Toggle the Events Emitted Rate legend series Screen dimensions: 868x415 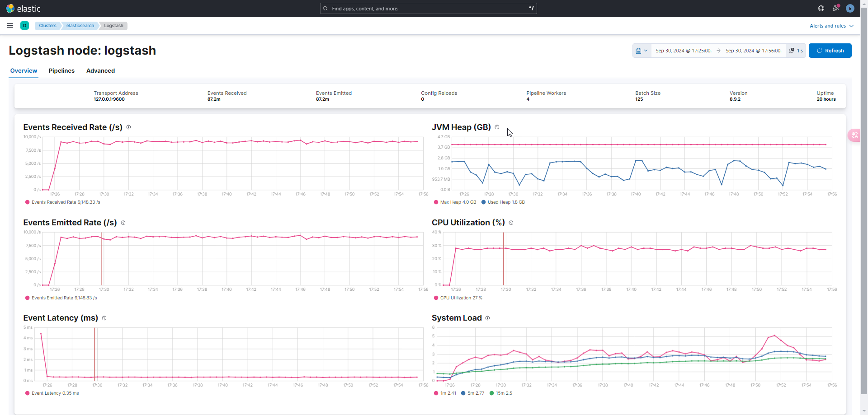pyautogui.click(x=61, y=298)
